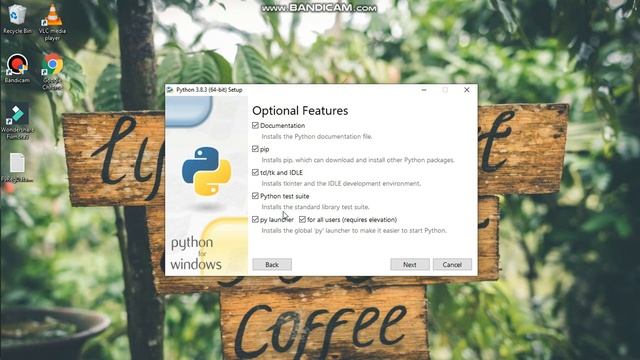Select the VLC media player shortcut
Screen dimensions: 640x360
pos(52,22)
